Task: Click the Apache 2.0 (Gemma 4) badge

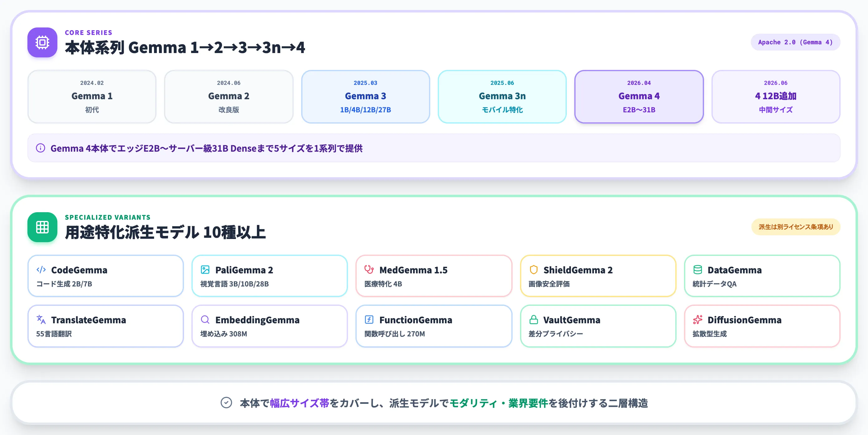Action: point(795,42)
